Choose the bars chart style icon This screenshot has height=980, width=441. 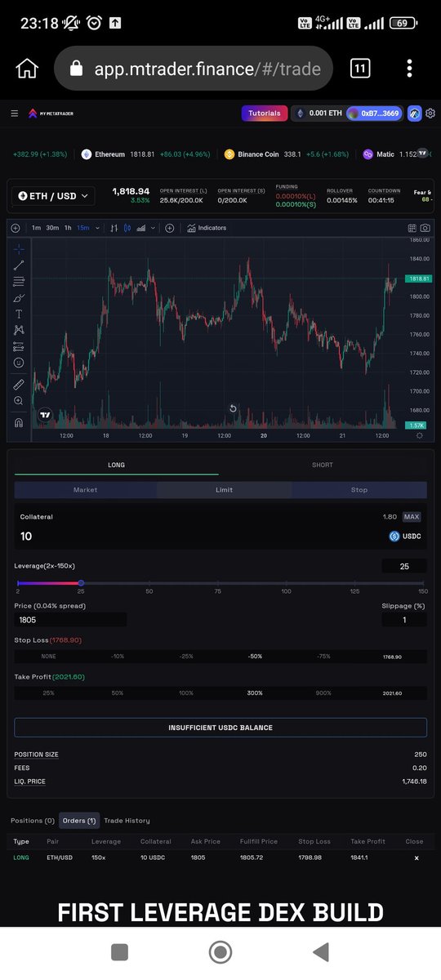point(114,228)
